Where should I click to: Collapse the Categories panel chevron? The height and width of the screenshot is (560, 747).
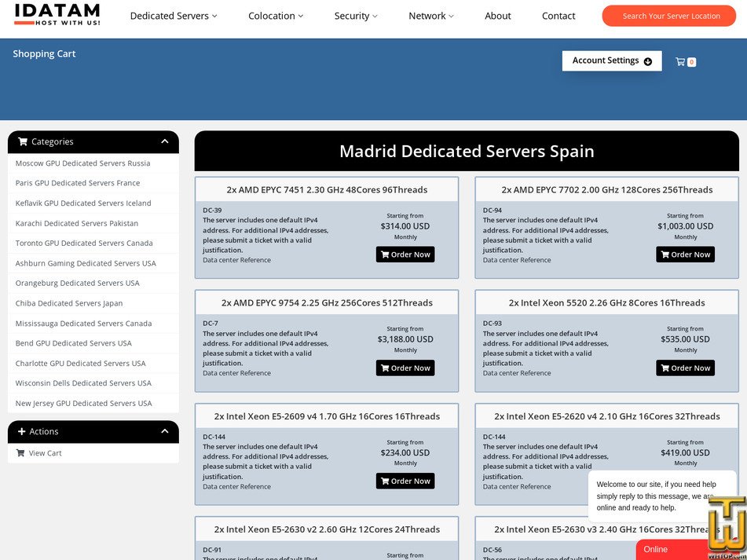(164, 141)
